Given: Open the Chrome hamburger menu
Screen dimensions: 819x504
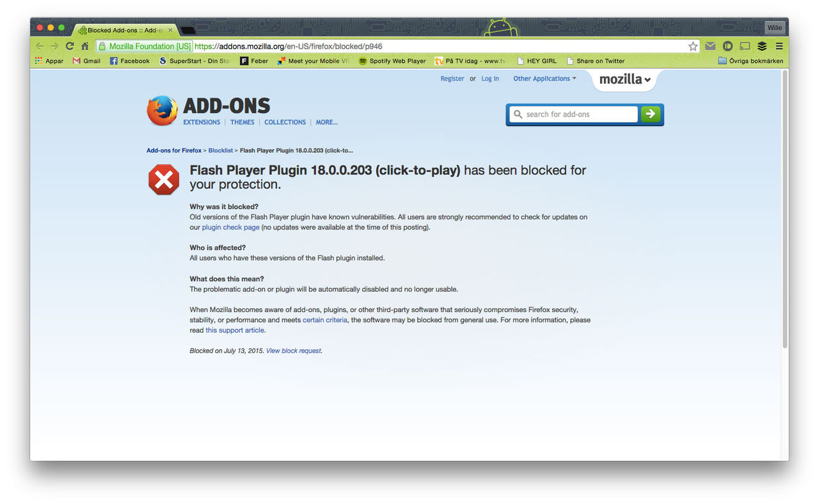Looking at the screenshot, I should (x=779, y=46).
